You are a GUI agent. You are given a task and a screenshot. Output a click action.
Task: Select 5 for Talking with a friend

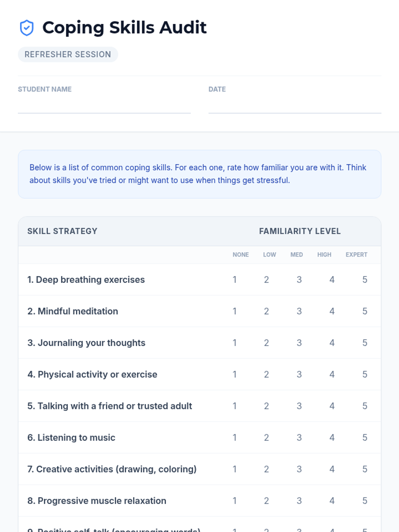(364, 406)
